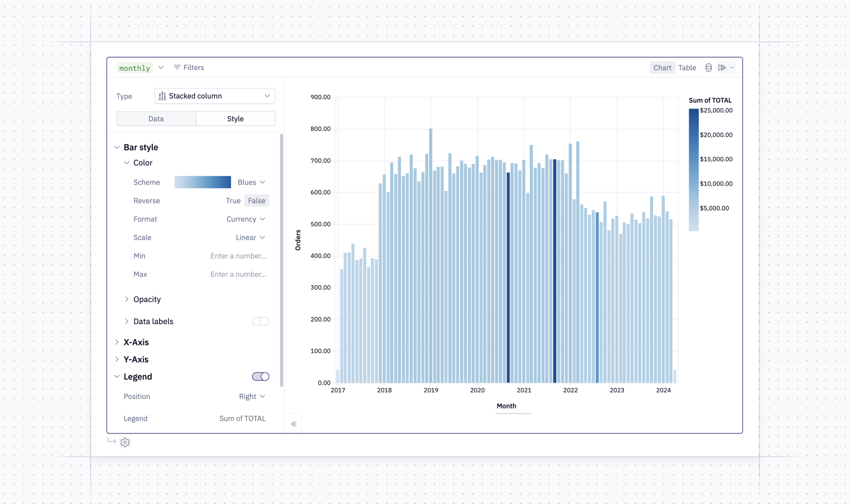Enable the Data labels toggle
Screen dimensions: 849x504
261,321
